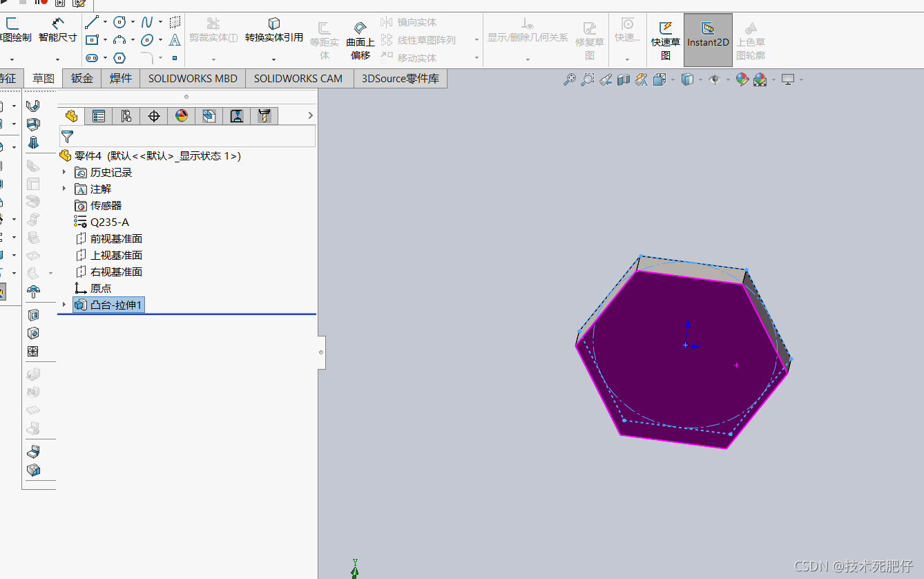The height and width of the screenshot is (579, 924).
Task: Switch to the 草图 (Sketch) tab
Action: (x=44, y=78)
